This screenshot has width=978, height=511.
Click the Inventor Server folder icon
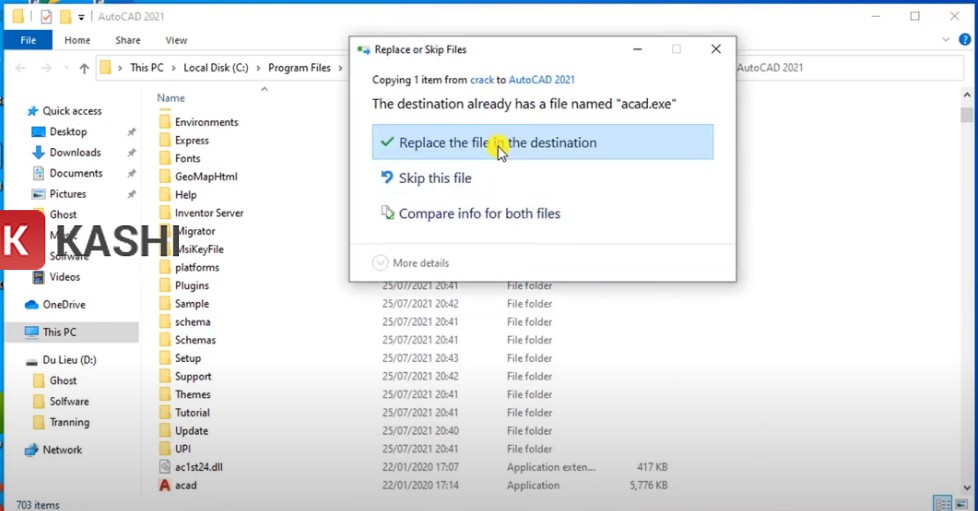tap(165, 213)
